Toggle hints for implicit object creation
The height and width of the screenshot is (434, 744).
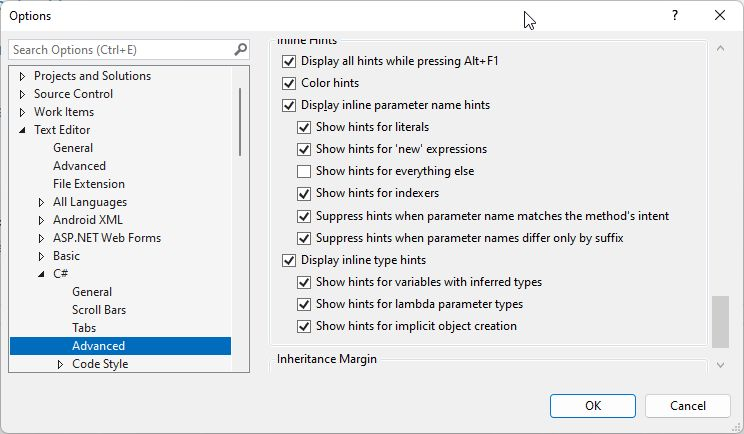click(x=304, y=326)
